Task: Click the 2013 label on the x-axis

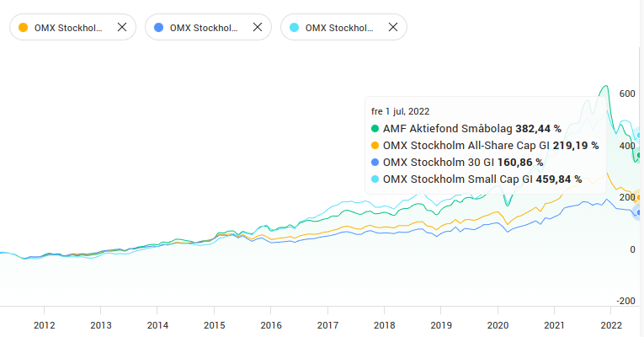Action: (x=101, y=325)
